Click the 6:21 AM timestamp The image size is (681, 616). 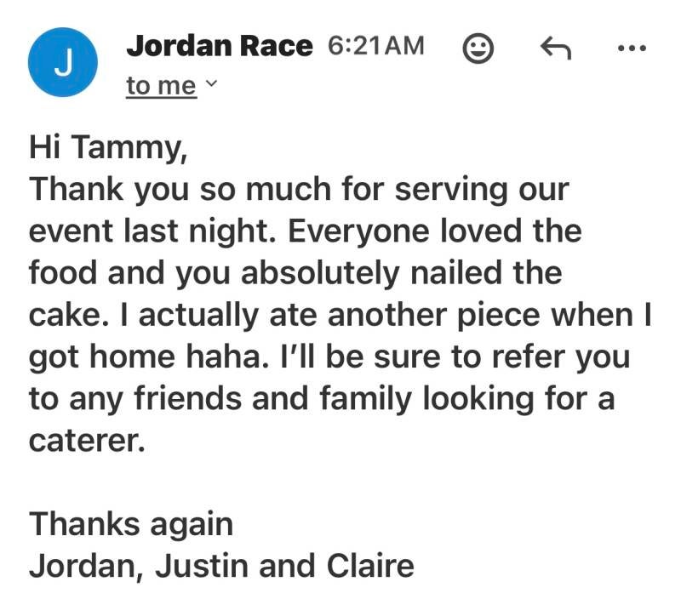[375, 47]
